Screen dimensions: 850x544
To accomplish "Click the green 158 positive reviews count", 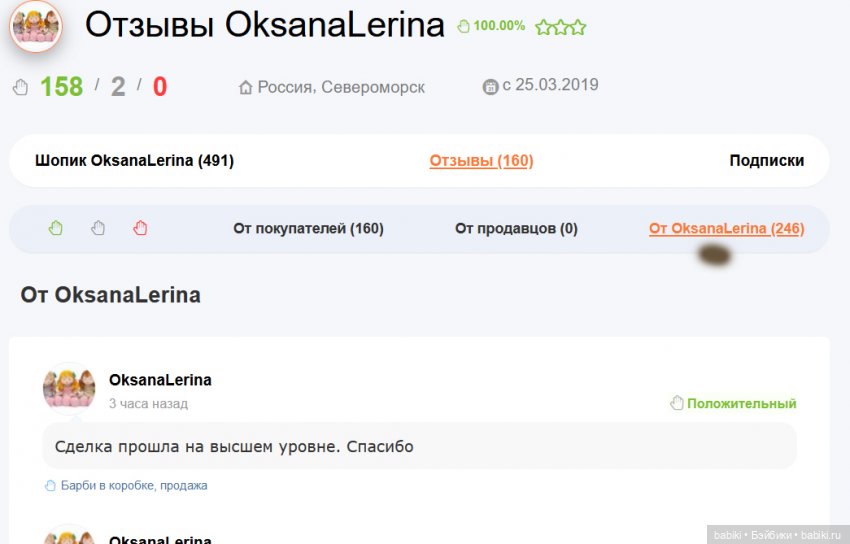I will click(x=61, y=87).
